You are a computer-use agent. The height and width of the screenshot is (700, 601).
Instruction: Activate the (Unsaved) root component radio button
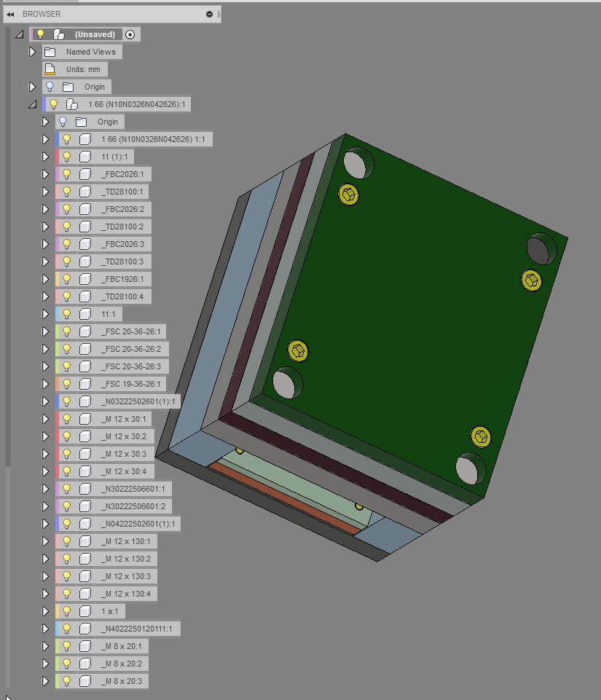click(130, 35)
